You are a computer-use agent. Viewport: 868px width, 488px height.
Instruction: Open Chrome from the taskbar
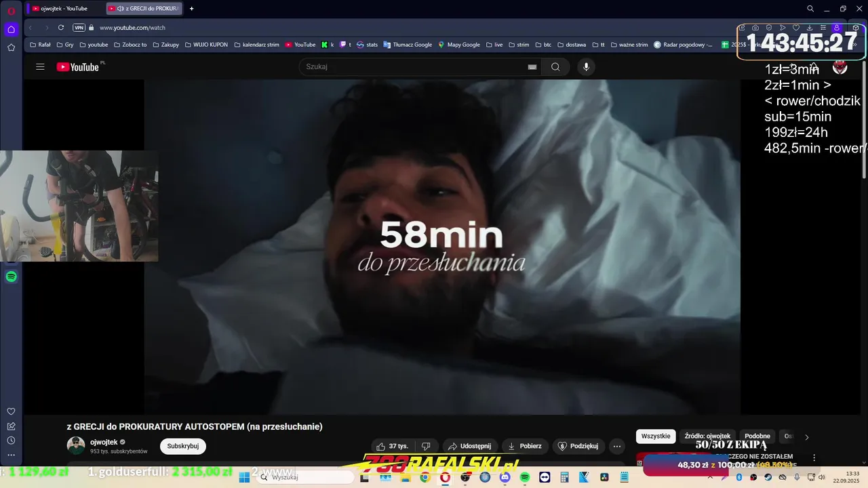coord(425,477)
